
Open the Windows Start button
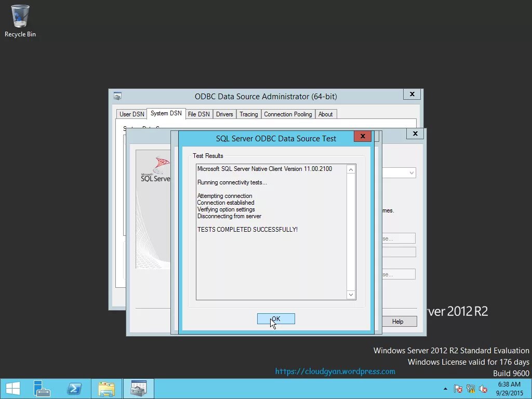click(x=13, y=389)
